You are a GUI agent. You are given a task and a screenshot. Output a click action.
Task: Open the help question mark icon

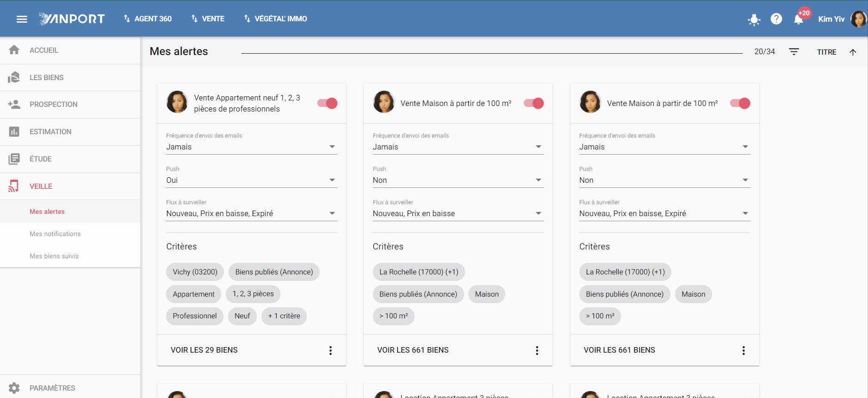[776, 19]
